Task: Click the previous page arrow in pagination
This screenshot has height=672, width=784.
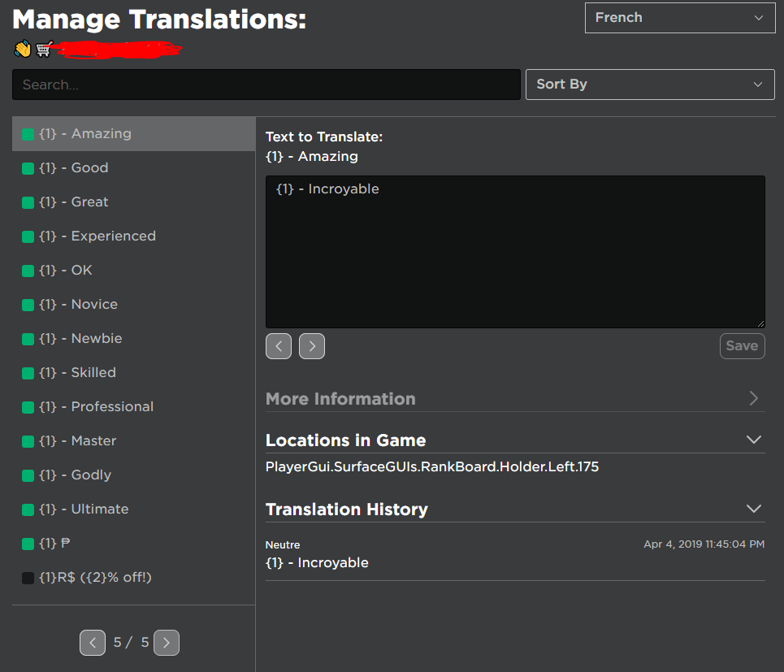Action: (93, 642)
